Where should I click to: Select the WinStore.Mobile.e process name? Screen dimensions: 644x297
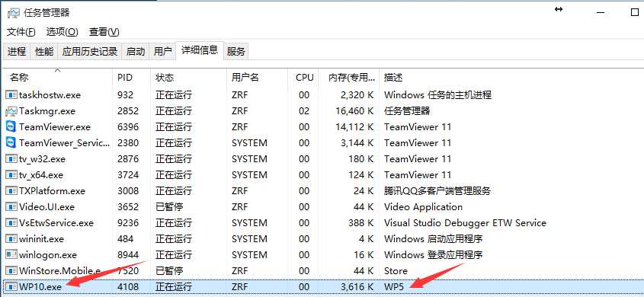pyautogui.click(x=60, y=271)
